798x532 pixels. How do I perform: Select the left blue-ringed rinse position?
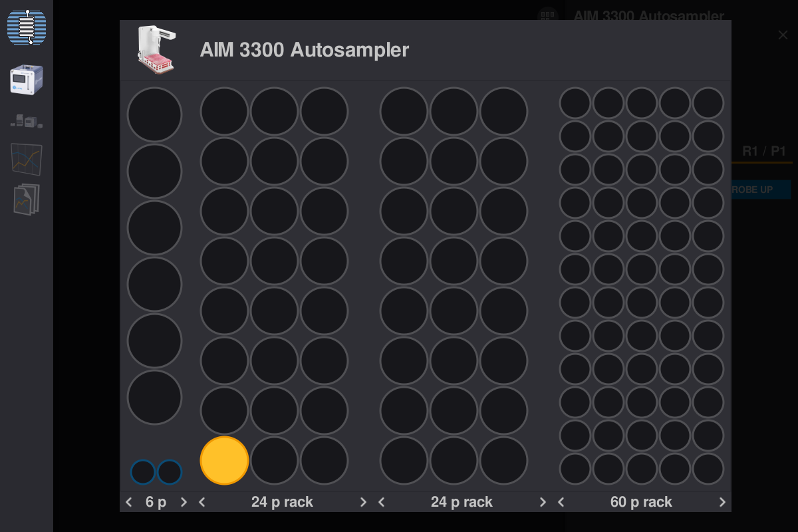pyautogui.click(x=143, y=472)
